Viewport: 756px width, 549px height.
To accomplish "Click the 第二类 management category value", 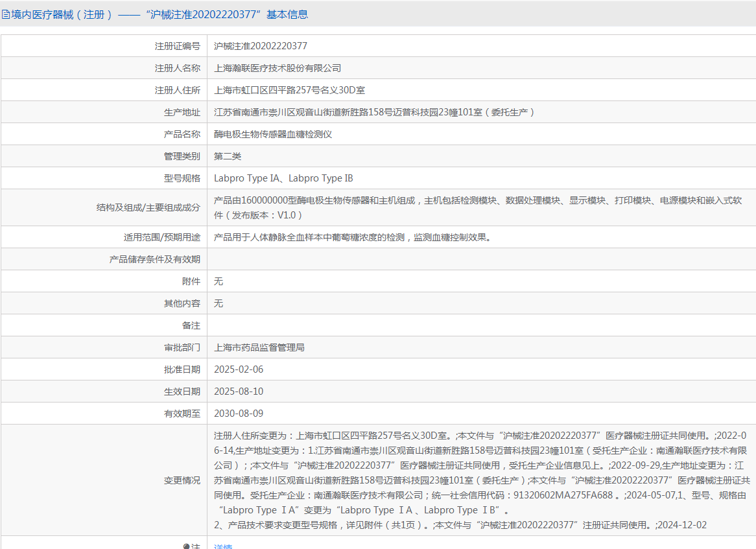I will (228, 156).
